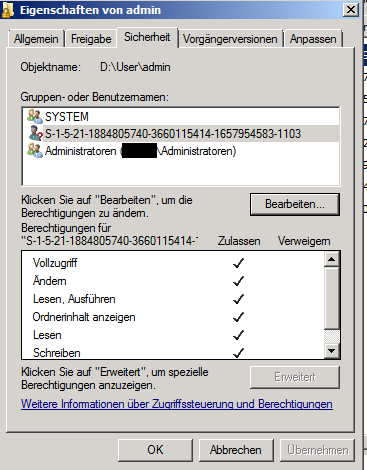Image resolution: width=367 pixels, height=470 pixels.
Task: Switch to the Anpassen tab
Action: [313, 39]
